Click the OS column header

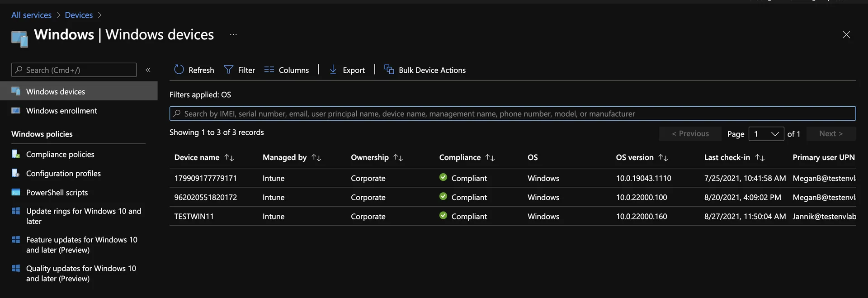533,157
